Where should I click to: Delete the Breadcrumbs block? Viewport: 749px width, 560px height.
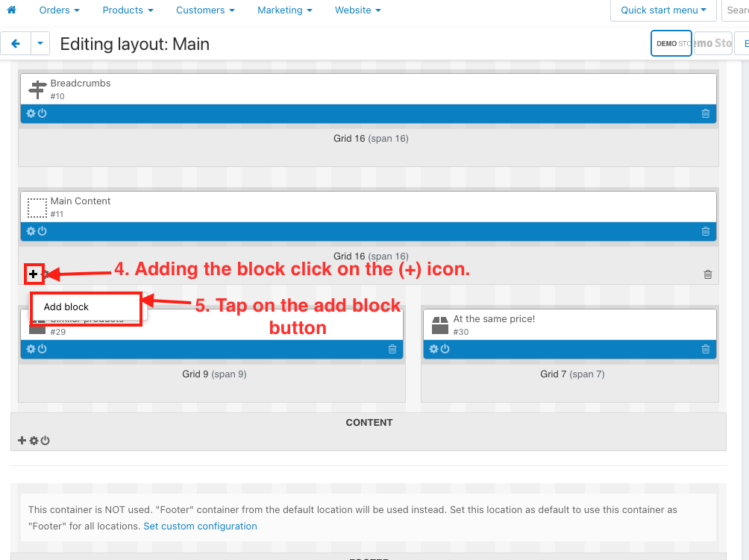point(706,113)
